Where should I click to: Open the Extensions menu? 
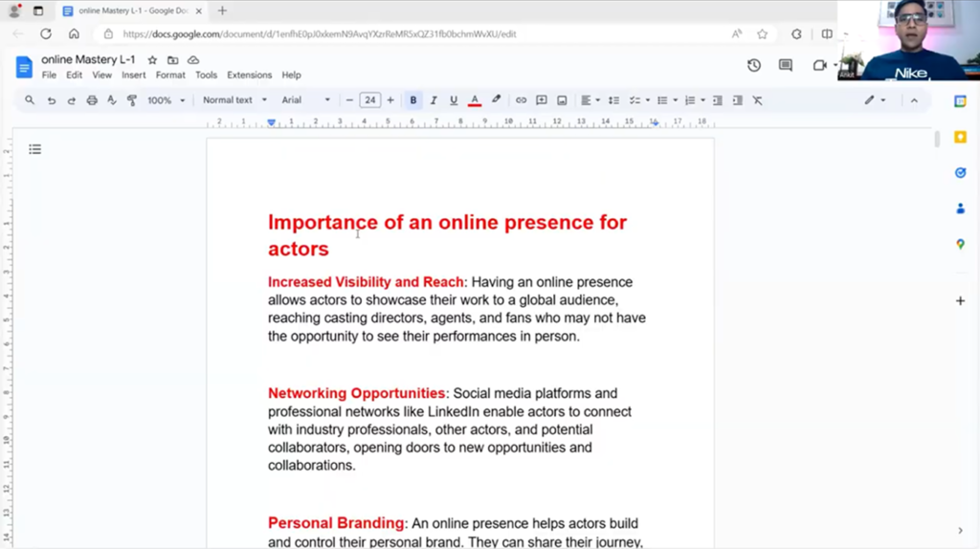[x=249, y=75]
